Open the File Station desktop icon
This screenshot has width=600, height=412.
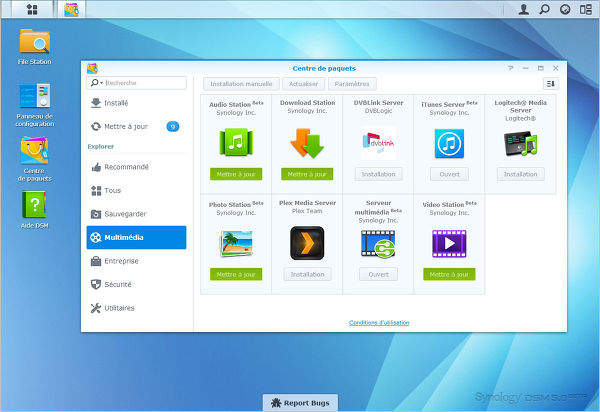point(34,42)
